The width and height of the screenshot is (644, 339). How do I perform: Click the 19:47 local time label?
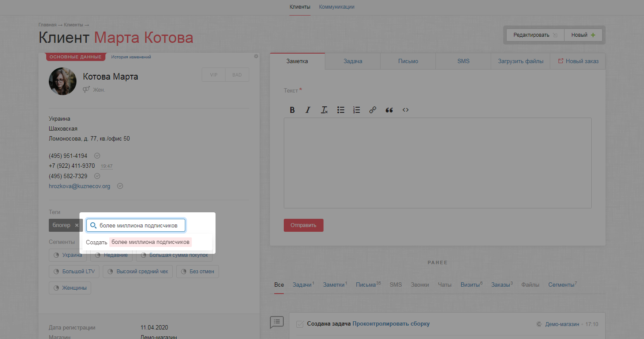click(x=106, y=166)
